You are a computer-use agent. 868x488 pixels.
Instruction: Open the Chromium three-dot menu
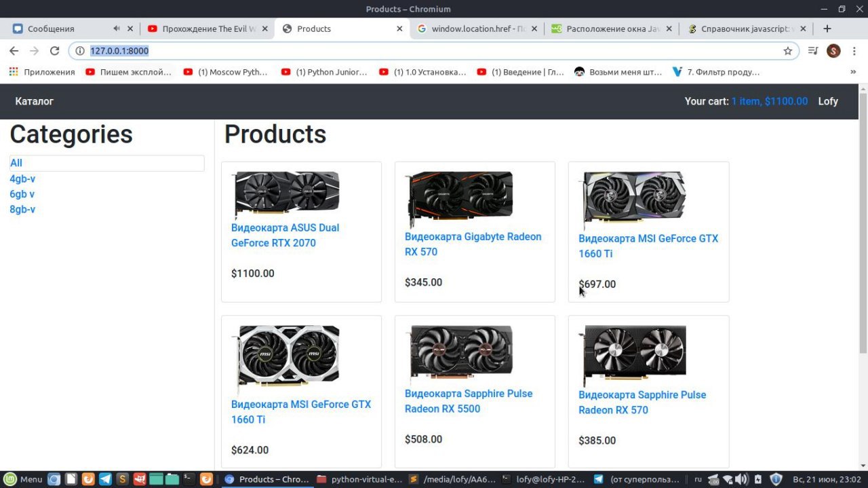coord(854,51)
